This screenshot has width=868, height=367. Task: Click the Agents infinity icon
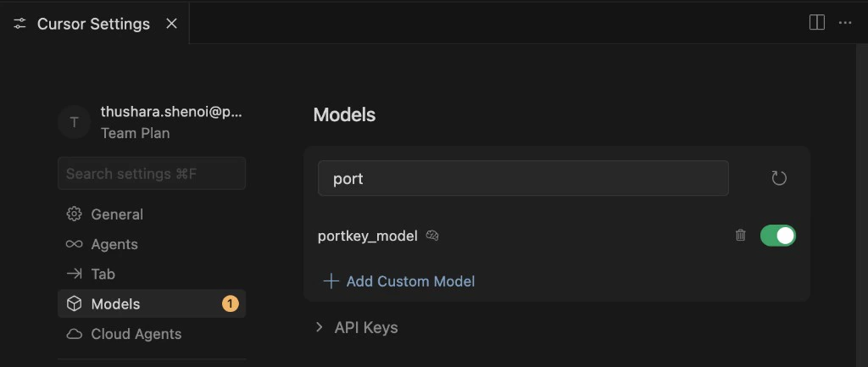(75, 244)
